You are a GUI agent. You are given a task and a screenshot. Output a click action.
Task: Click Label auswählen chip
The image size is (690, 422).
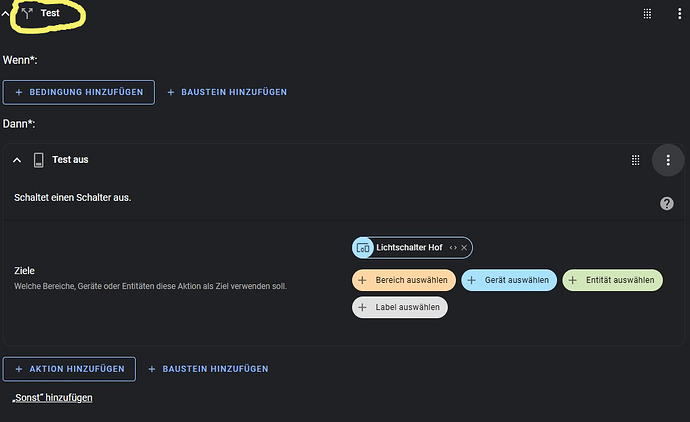pyautogui.click(x=400, y=308)
